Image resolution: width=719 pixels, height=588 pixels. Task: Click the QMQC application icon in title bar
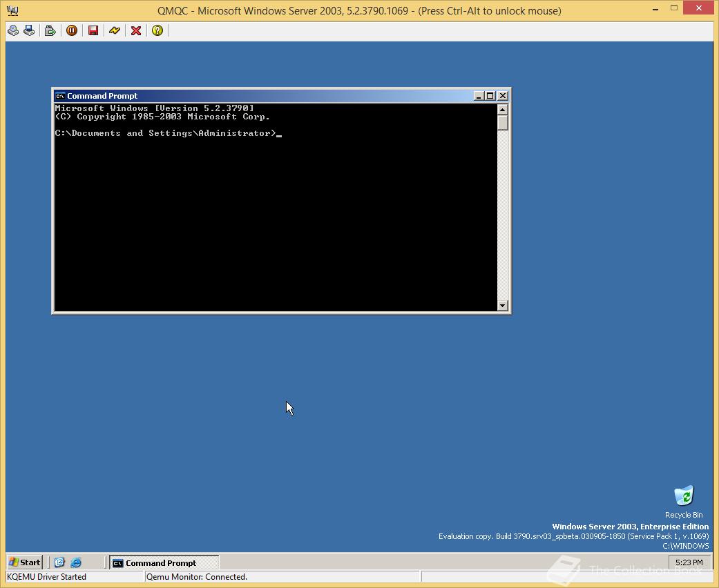(x=13, y=10)
